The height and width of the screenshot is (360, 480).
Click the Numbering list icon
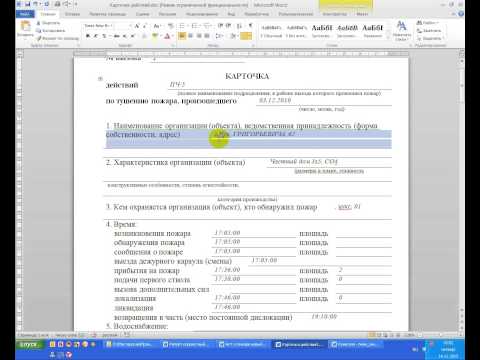point(195,26)
